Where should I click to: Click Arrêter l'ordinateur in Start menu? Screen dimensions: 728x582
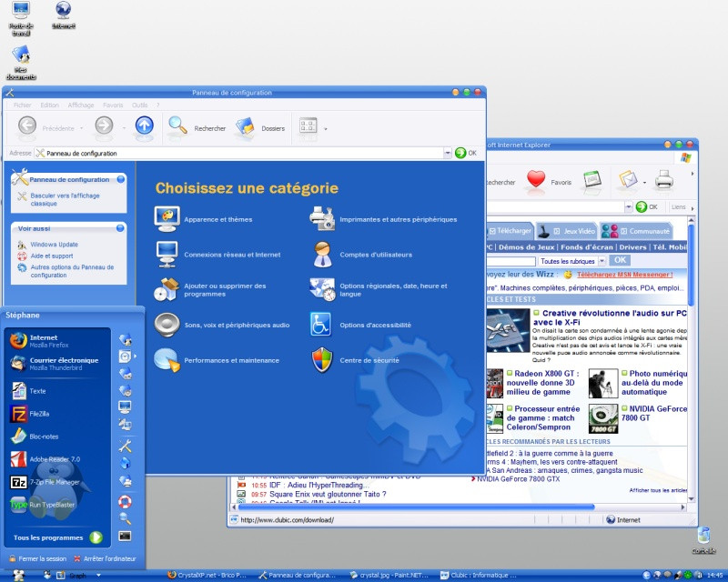(105, 558)
